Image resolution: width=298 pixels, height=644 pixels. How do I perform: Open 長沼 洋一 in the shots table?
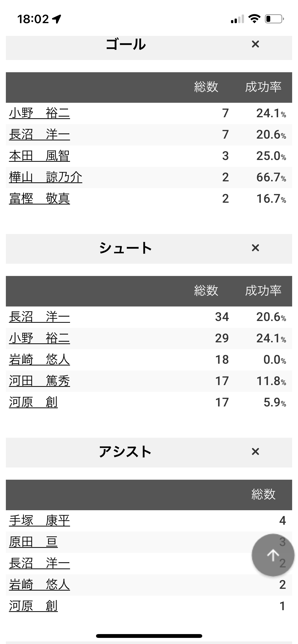coord(39,317)
